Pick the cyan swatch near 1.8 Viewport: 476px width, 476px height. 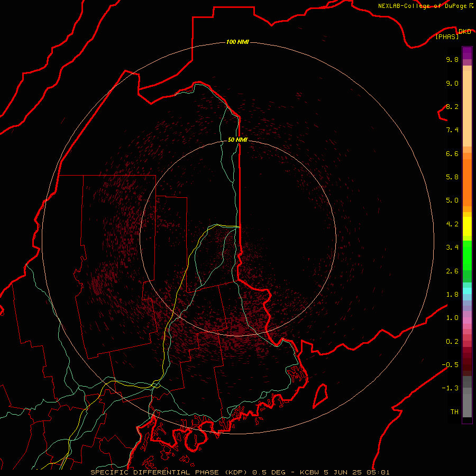point(467,291)
